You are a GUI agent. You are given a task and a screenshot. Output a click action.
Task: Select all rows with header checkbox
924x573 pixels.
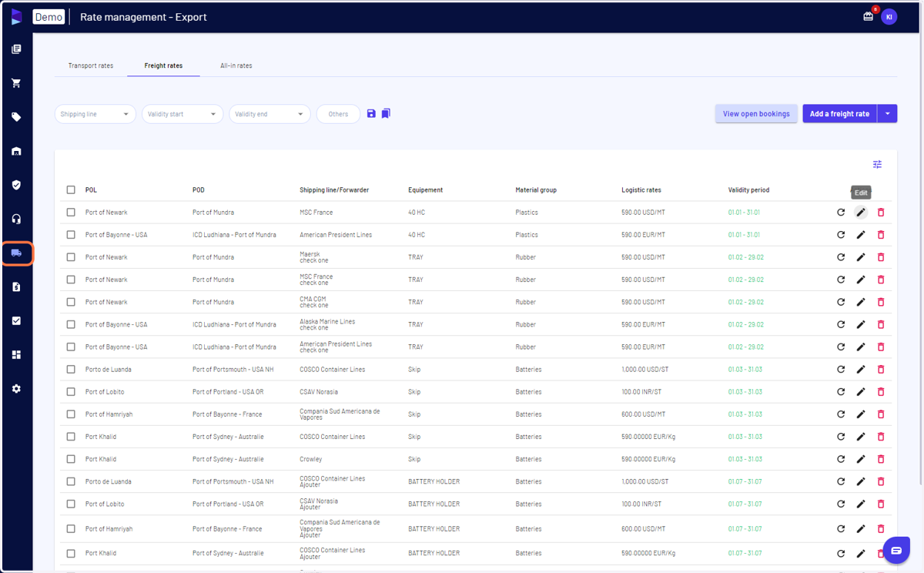pos(71,190)
